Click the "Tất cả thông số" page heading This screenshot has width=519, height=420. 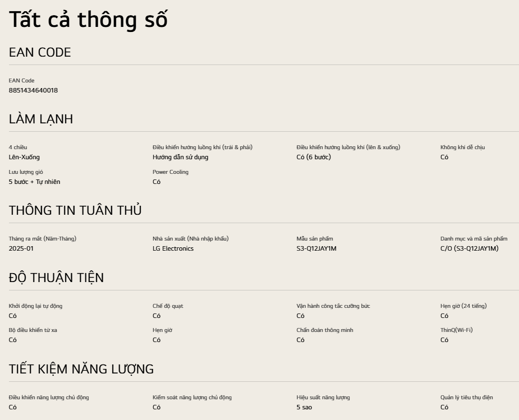pyautogui.click(x=88, y=19)
